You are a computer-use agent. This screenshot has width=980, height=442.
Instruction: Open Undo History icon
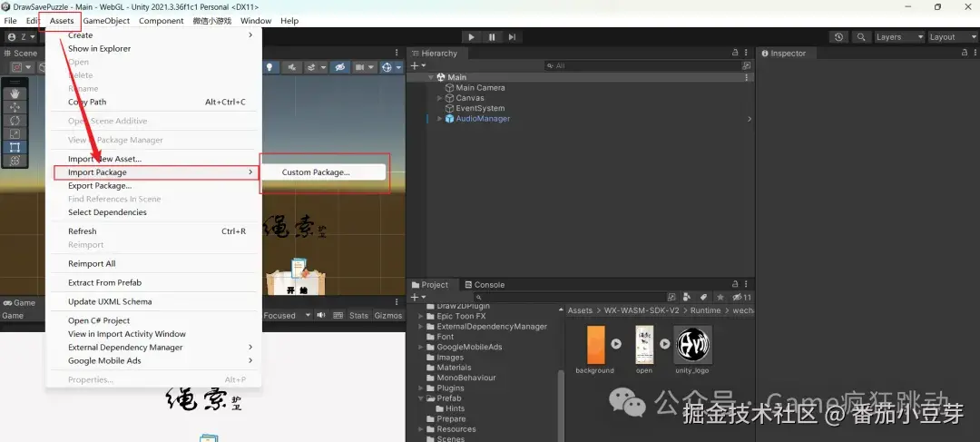tap(838, 37)
